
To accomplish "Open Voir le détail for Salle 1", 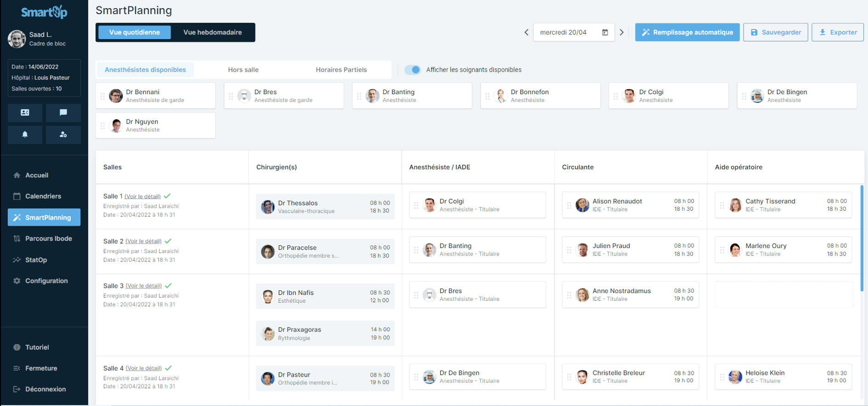I will 143,197.
